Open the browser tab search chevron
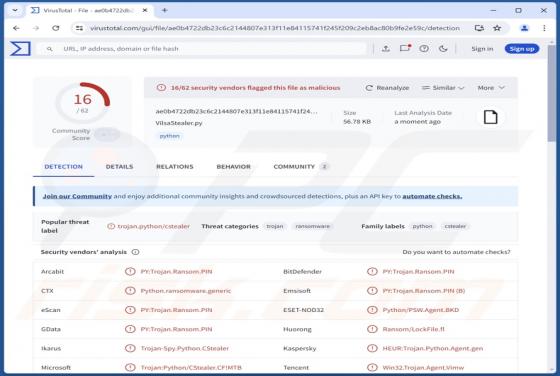Viewport: 560px width, 376px height. [15, 10]
